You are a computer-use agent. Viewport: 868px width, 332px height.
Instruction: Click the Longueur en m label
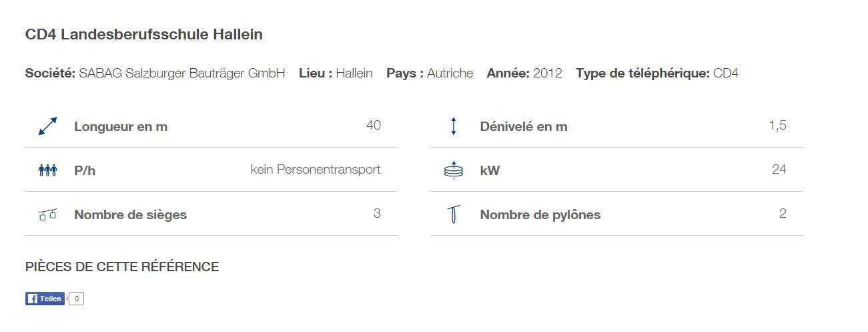pyautogui.click(x=121, y=126)
